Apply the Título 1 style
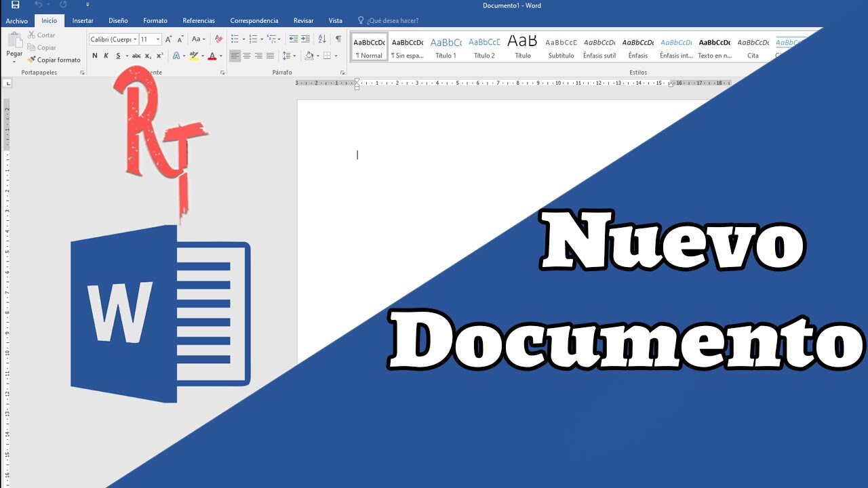The width and height of the screenshot is (868, 488). tap(446, 47)
